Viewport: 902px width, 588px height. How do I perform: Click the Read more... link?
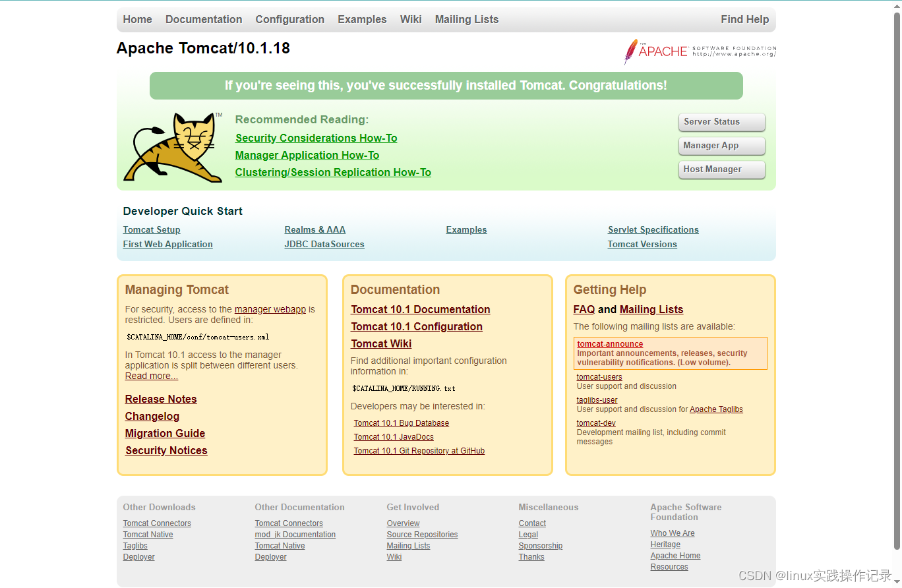pyautogui.click(x=152, y=376)
